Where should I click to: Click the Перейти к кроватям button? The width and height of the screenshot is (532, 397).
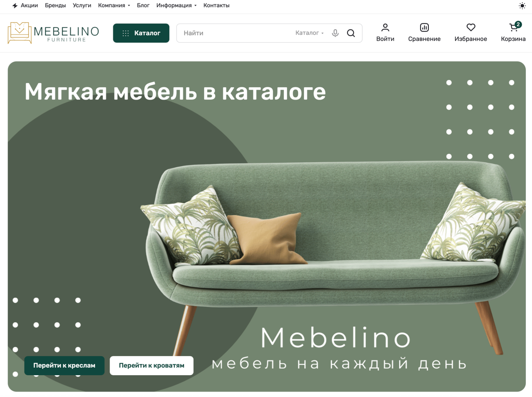152,366
